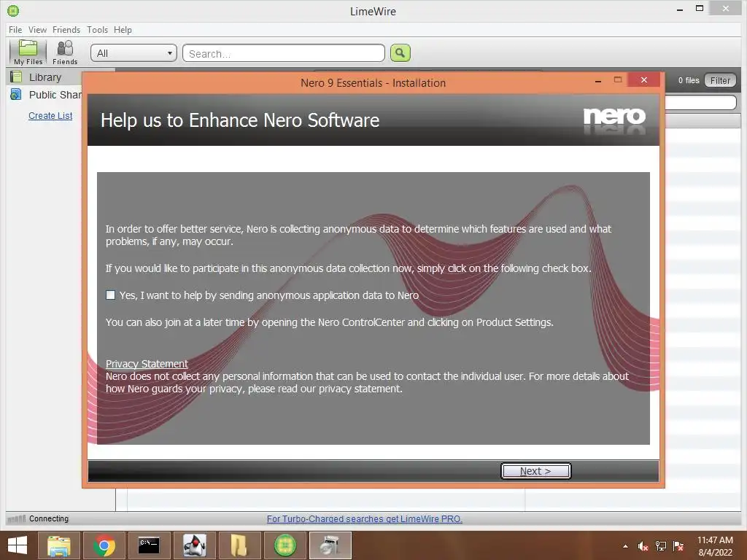The image size is (747, 560).
Task: Click the clock showing 11:47 AM
Action: tap(715, 540)
